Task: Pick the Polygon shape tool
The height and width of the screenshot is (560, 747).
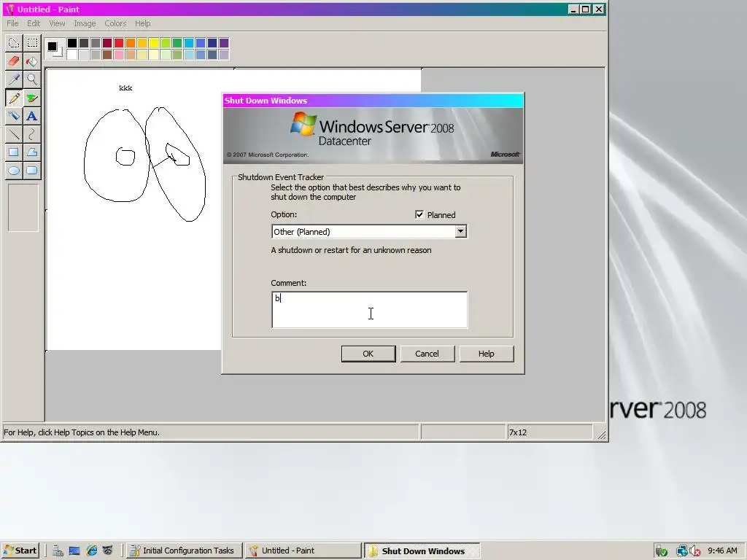Action: 32,152
